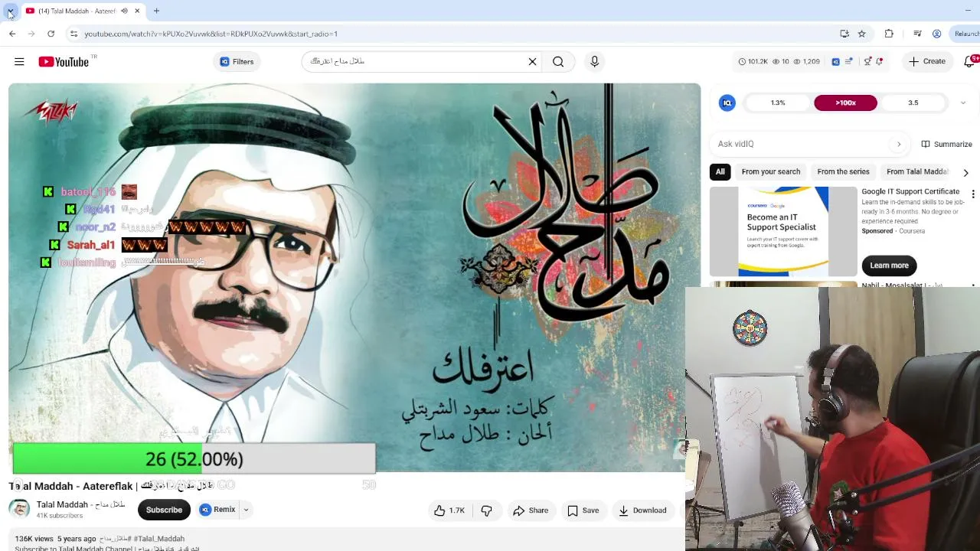The image size is (980, 551).
Task: Select the From Talal Maddah chip
Action: click(917, 172)
